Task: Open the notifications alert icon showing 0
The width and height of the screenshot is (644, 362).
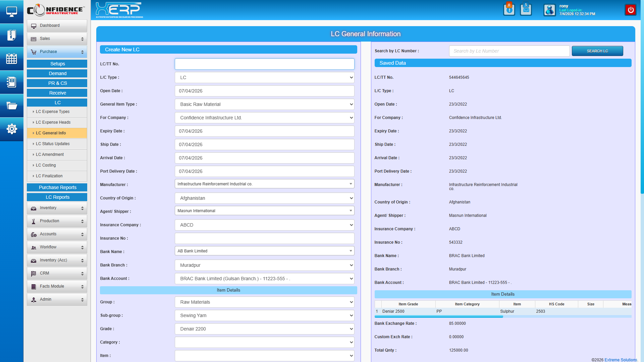Action: coord(509,10)
